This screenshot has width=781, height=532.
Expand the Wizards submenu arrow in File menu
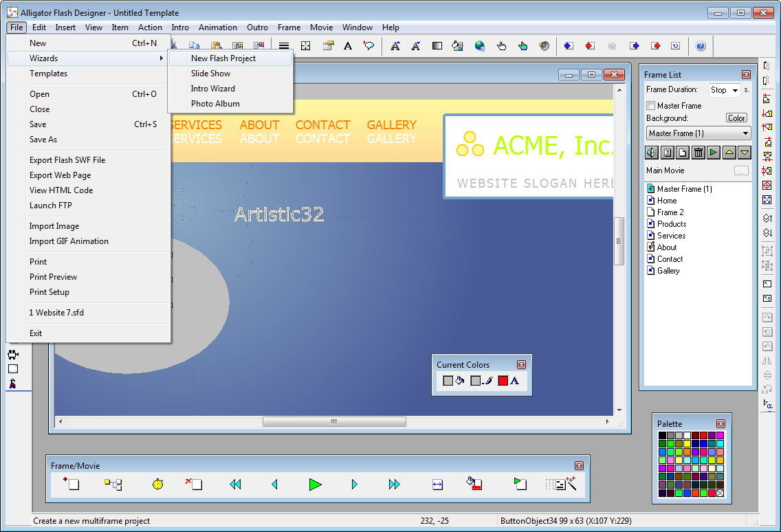(162, 58)
